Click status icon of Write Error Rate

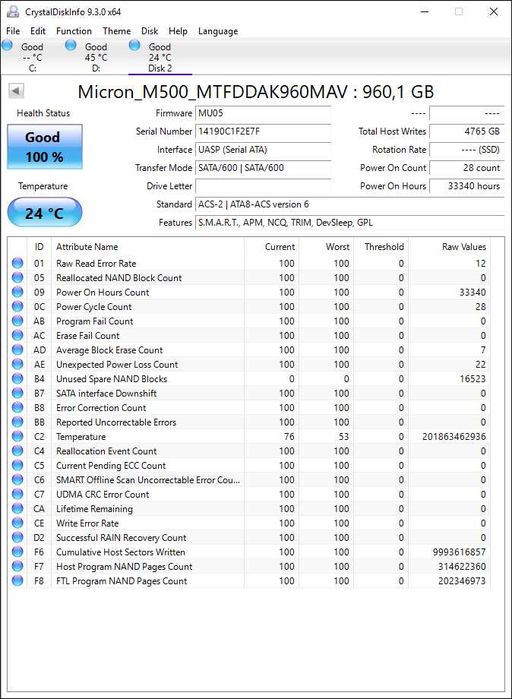pyautogui.click(x=17, y=523)
